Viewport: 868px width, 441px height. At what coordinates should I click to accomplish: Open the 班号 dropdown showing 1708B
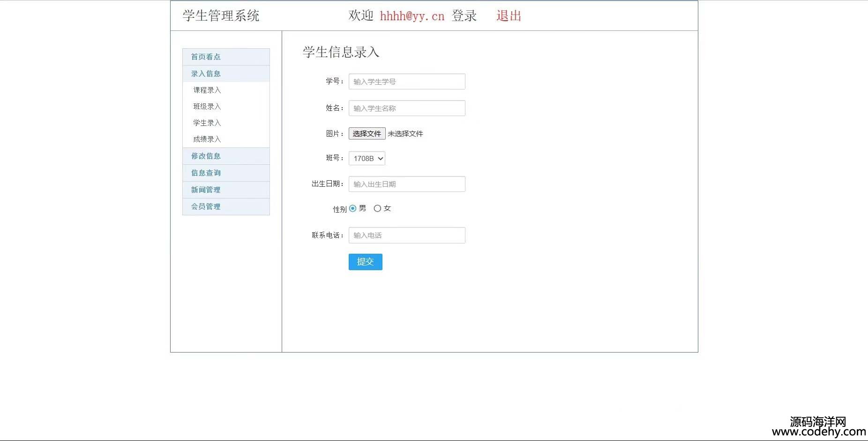[x=367, y=158]
